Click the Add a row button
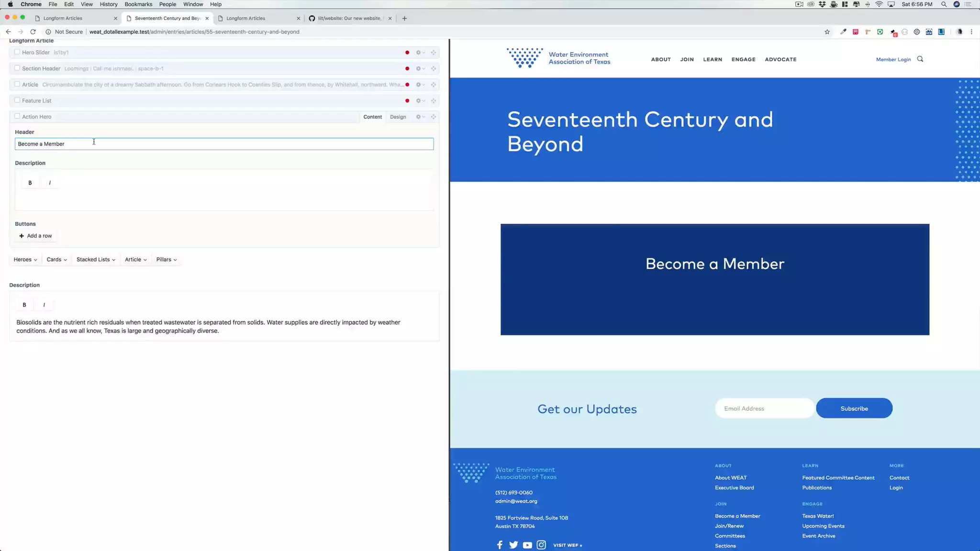The width and height of the screenshot is (980, 551). pos(35,236)
